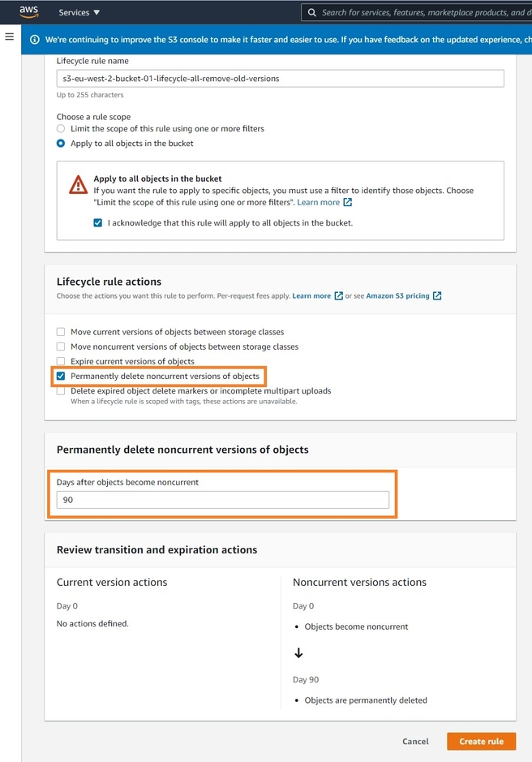The image size is (532, 762).
Task: Select Apply to all objects radio
Action: (x=61, y=144)
